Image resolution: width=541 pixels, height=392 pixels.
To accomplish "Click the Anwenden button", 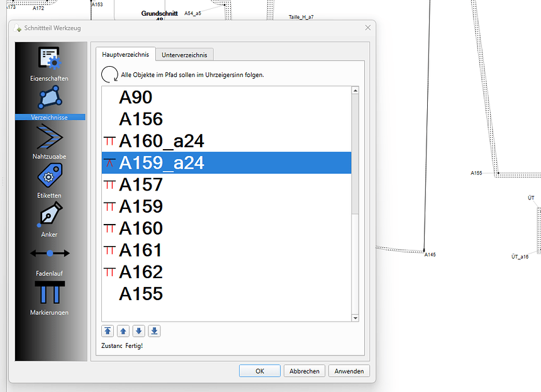I will tap(349, 371).
